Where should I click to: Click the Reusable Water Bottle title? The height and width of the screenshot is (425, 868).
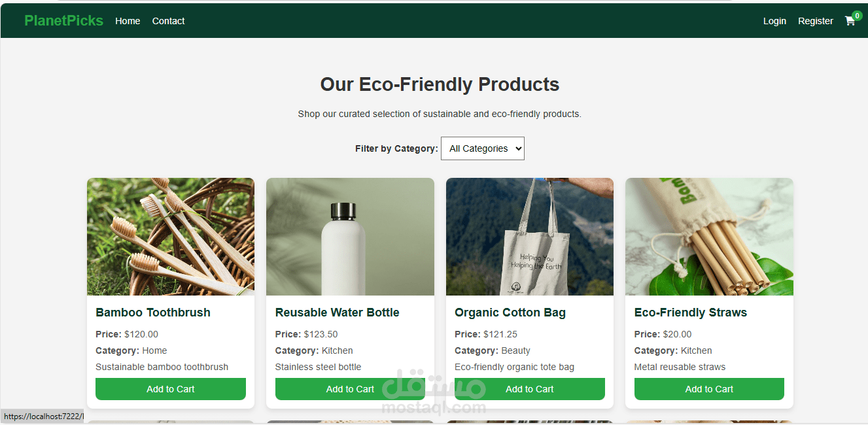pos(337,313)
